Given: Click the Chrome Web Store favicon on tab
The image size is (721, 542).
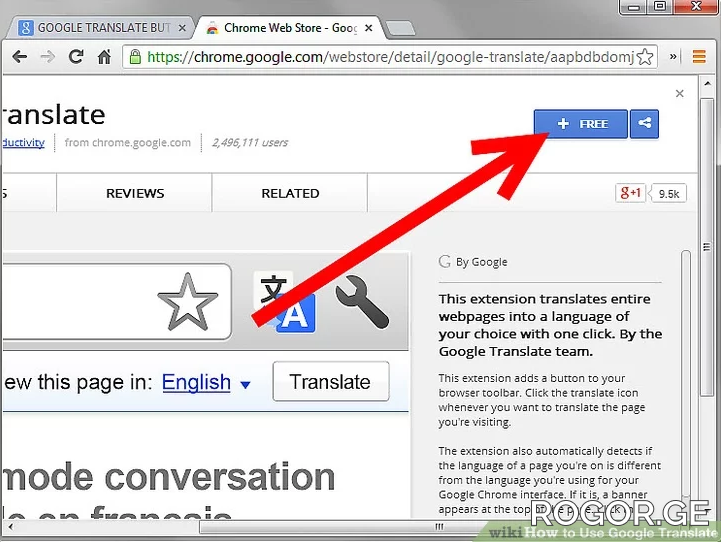Looking at the screenshot, I should click(212, 29).
